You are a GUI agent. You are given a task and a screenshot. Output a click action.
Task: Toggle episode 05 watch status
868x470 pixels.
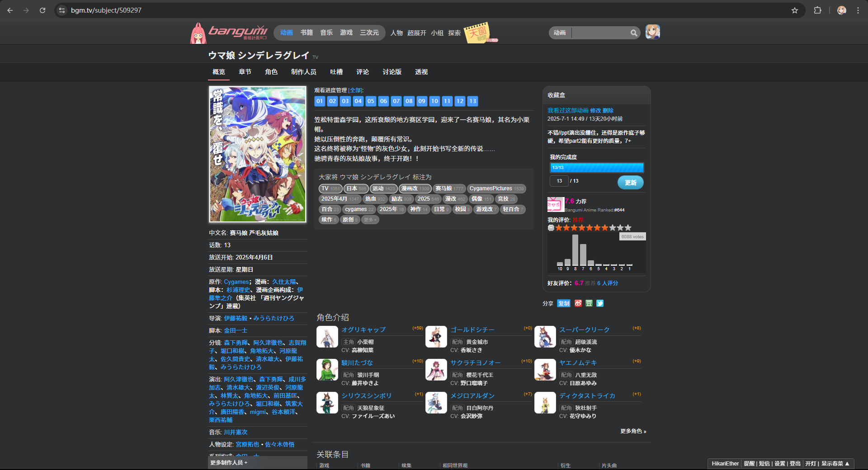[x=371, y=101]
